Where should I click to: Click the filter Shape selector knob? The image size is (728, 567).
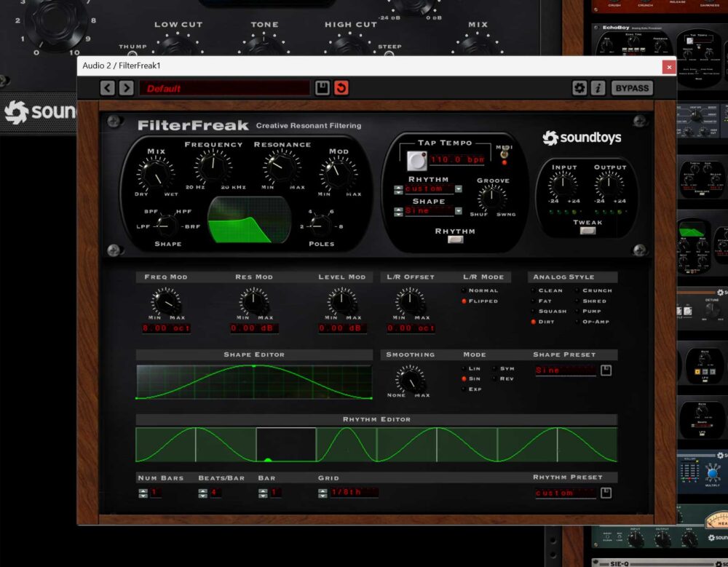point(167,226)
